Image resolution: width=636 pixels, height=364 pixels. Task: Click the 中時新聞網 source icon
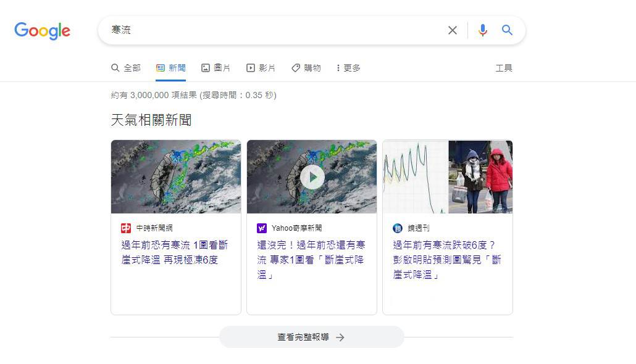tap(126, 228)
